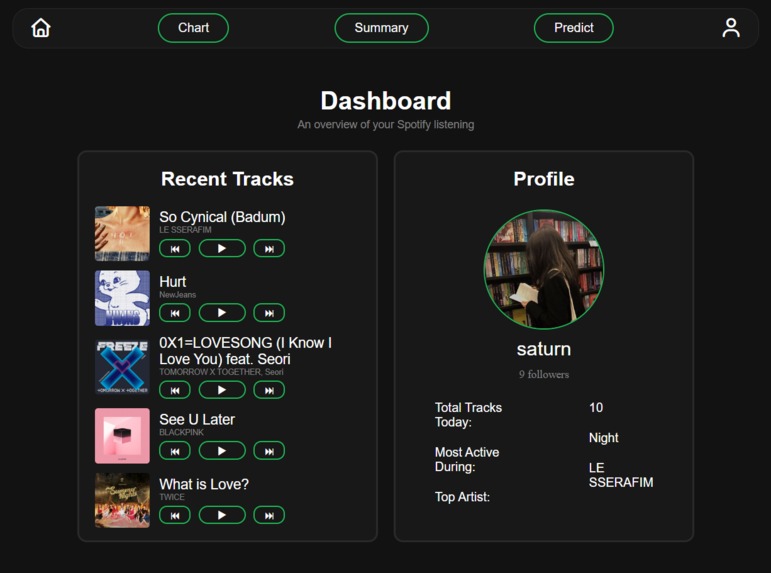The height and width of the screenshot is (573, 771).
Task: Next track button under Hurt
Action: 269,313
